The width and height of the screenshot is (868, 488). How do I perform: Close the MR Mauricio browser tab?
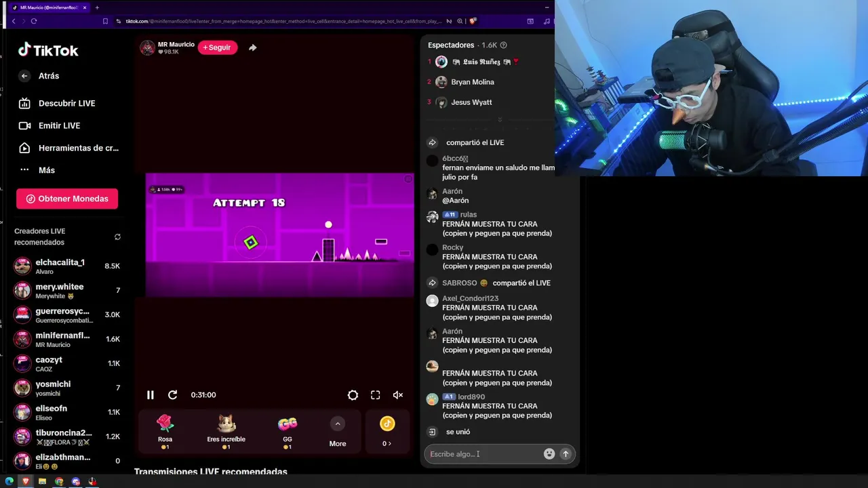click(85, 7)
